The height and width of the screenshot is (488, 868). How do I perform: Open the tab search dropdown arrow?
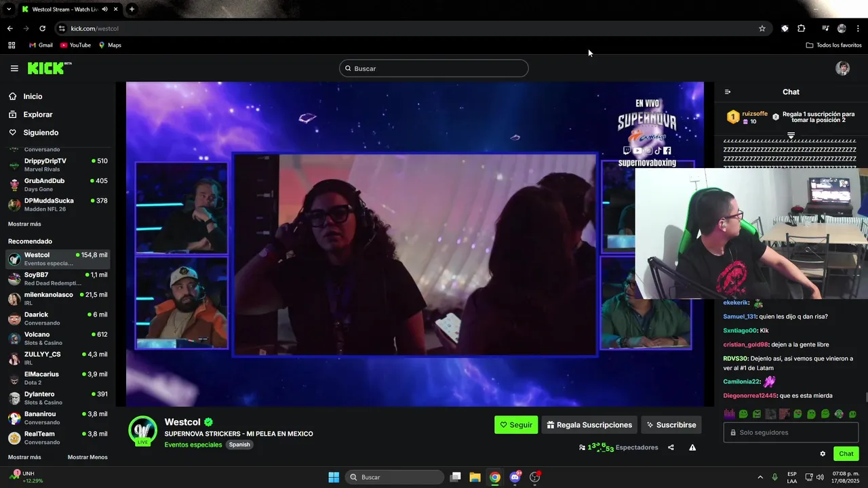pyautogui.click(x=9, y=9)
